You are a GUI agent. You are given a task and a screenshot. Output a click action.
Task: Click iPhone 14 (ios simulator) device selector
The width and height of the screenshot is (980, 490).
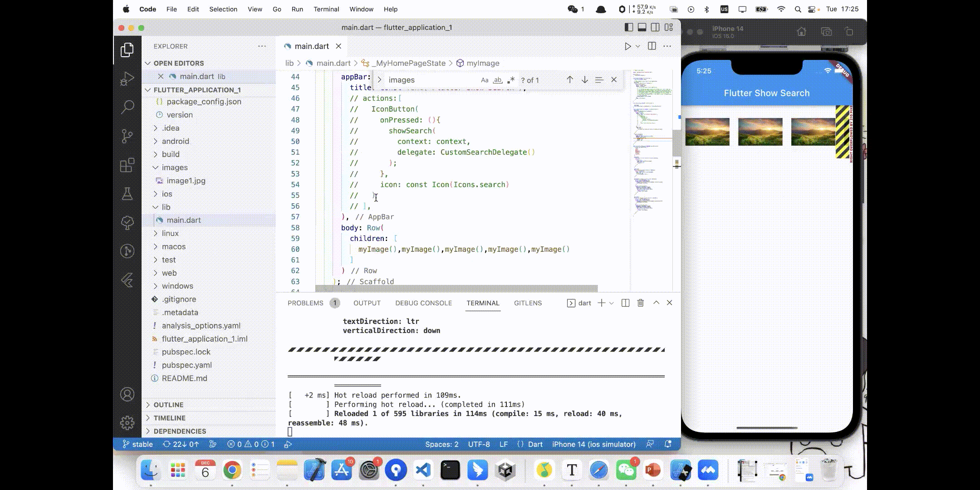click(x=593, y=444)
